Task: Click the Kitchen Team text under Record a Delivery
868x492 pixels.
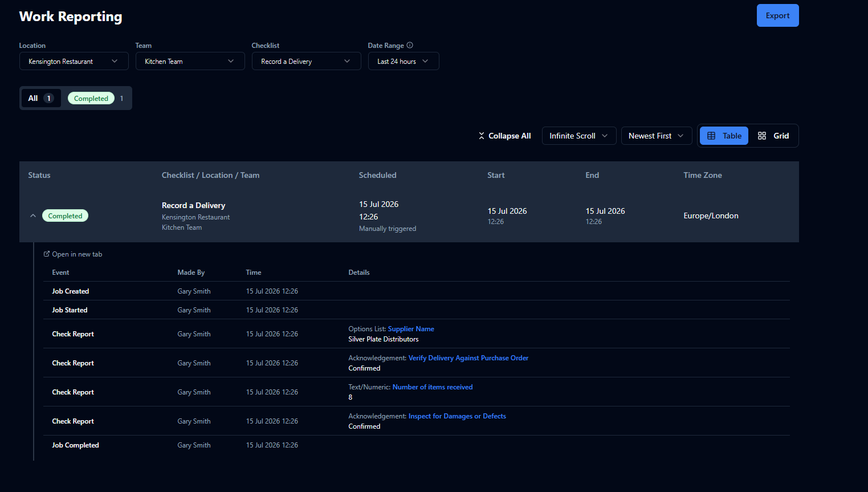Action: [182, 227]
